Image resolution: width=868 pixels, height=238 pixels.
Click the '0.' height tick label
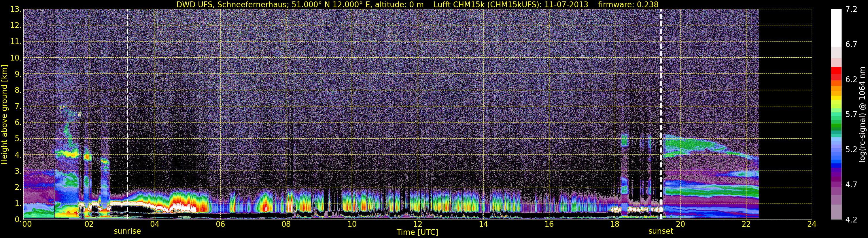18,220
